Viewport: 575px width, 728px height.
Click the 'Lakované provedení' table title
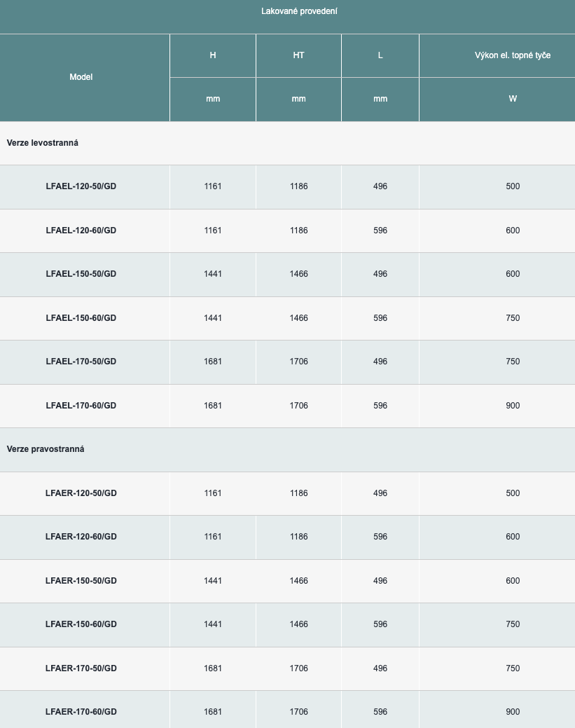point(299,11)
